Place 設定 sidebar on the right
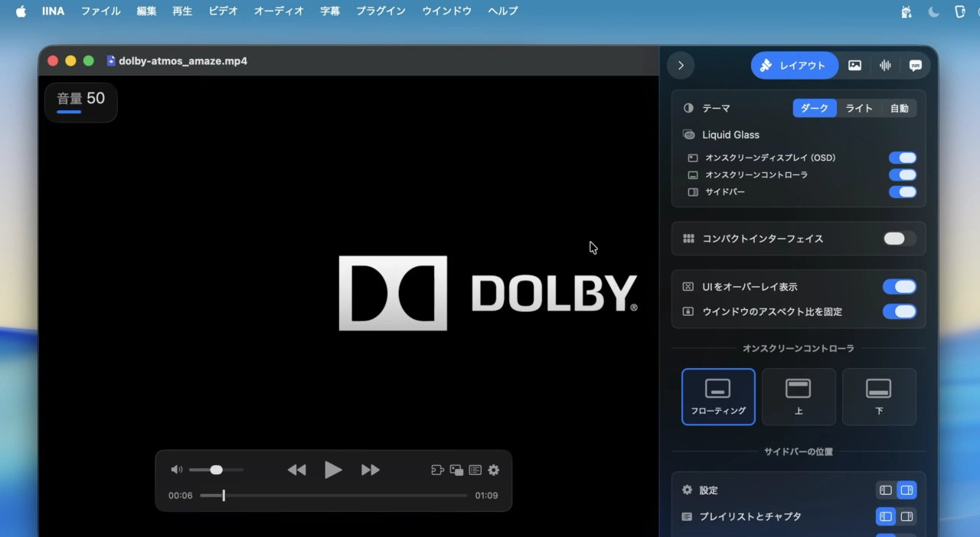This screenshot has height=537, width=980. click(906, 490)
